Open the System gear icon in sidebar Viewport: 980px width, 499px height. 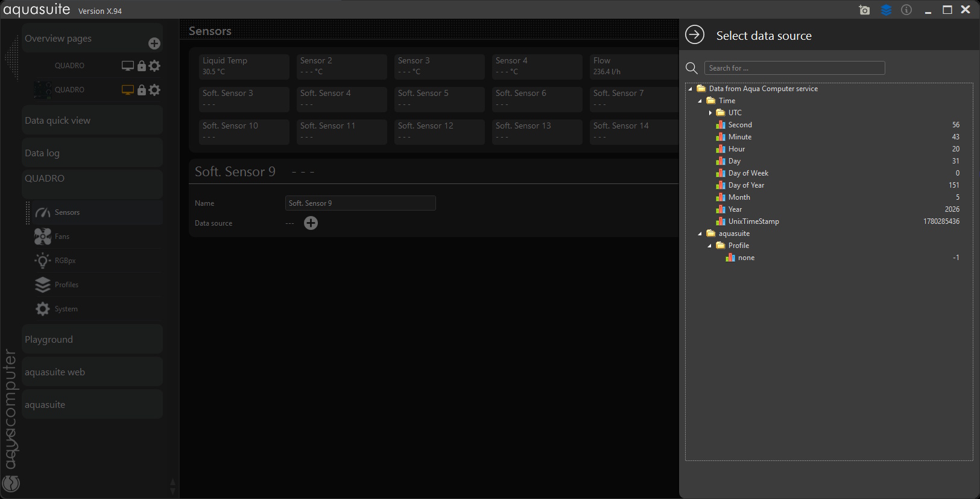point(43,309)
